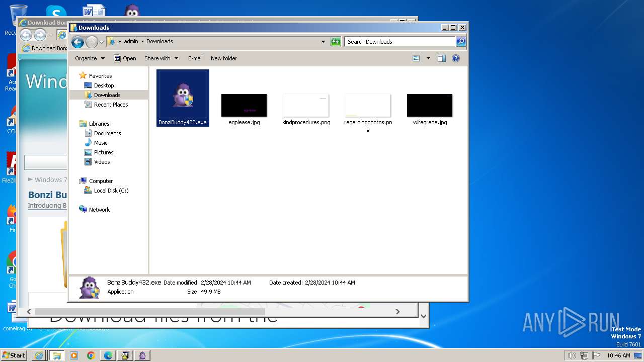Toggle the preview pane icon

click(x=441, y=58)
